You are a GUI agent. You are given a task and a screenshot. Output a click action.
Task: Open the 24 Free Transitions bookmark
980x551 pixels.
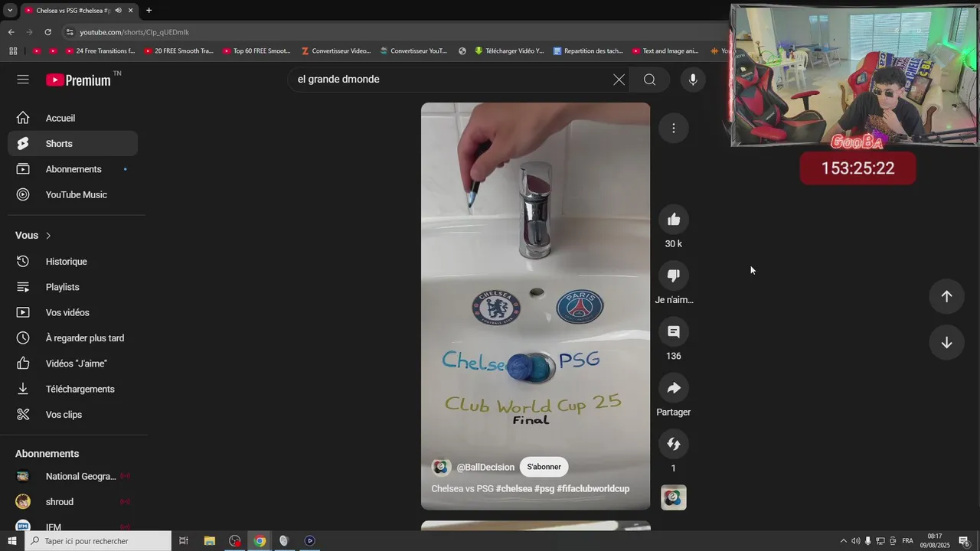coord(100,51)
